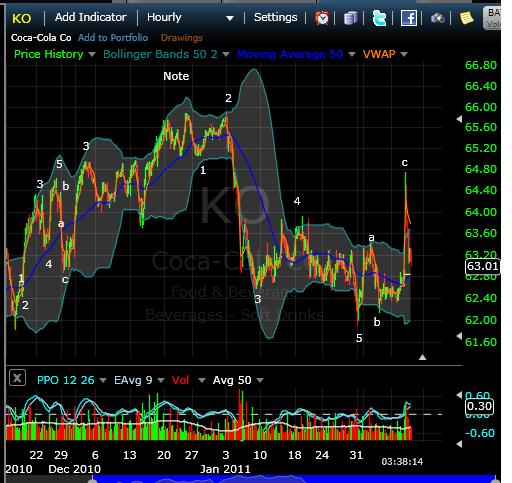This screenshot has height=483, width=512.
Task: Click the 63.01 current price label
Action: coord(482,266)
